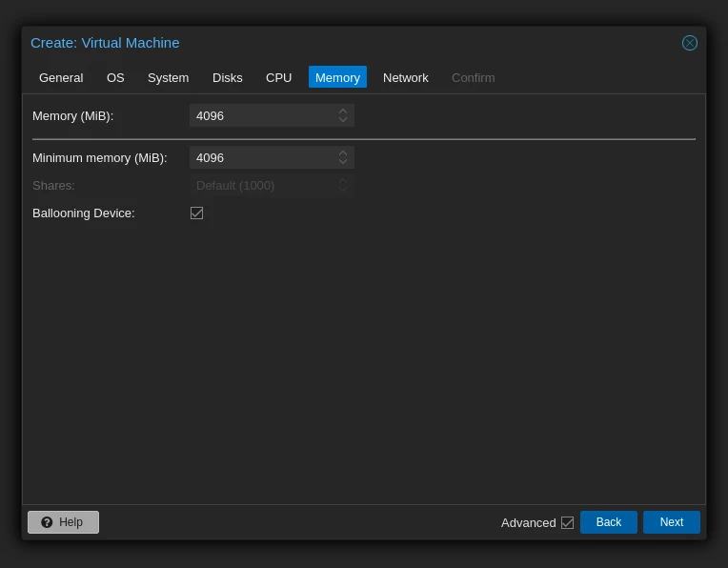Image resolution: width=728 pixels, height=568 pixels.
Task: Open the General tab
Action: click(x=61, y=77)
